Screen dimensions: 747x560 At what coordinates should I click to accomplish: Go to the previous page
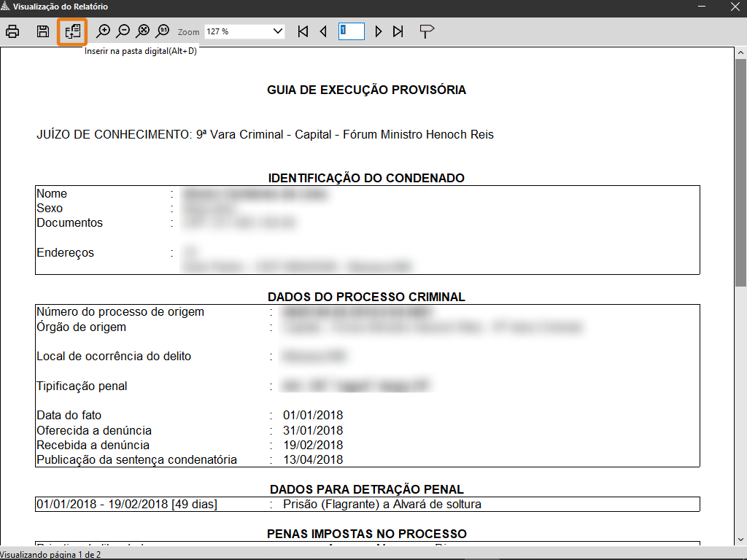click(x=323, y=31)
